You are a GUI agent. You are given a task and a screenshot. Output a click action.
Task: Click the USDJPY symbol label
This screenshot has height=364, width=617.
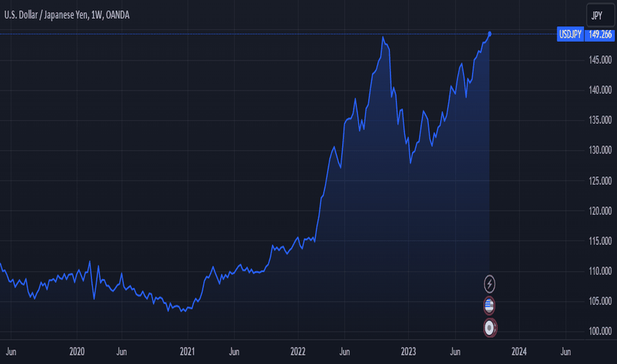pyautogui.click(x=570, y=34)
